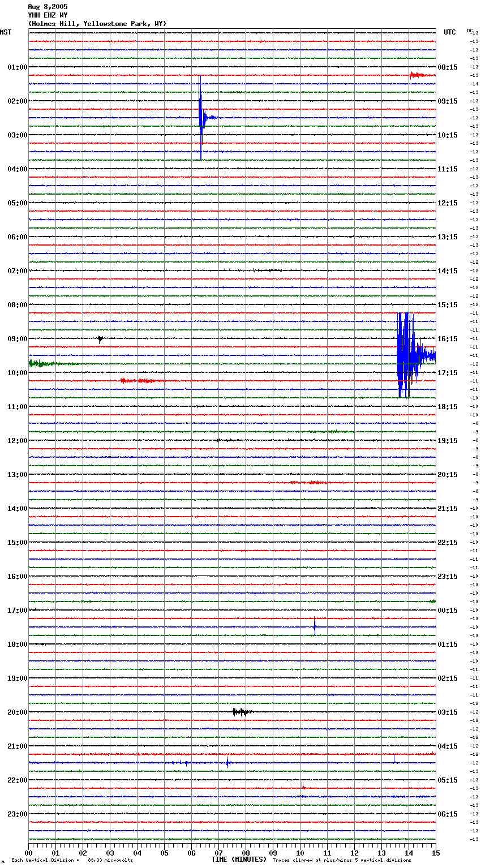Click the 'UTC' column header
481x868 pixels.
[450, 32]
